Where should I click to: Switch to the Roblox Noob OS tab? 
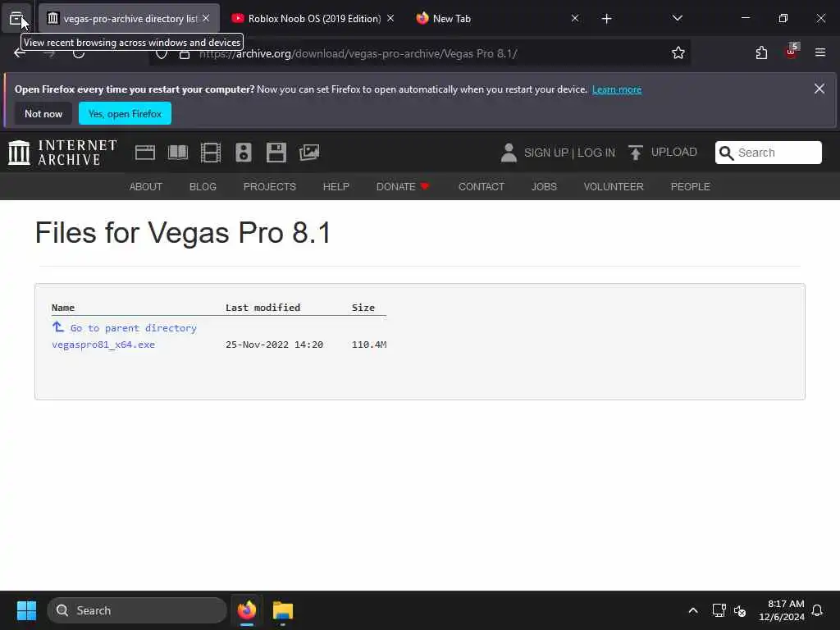(313, 19)
